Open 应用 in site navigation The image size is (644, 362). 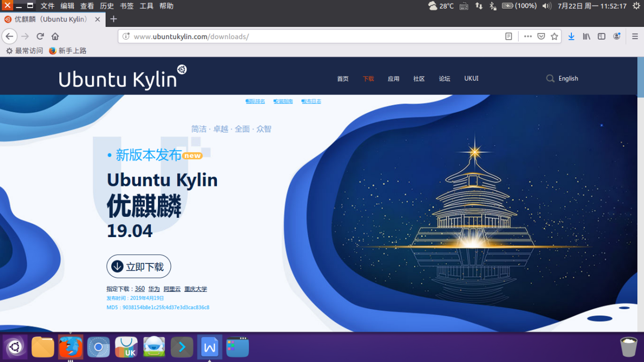pyautogui.click(x=394, y=79)
